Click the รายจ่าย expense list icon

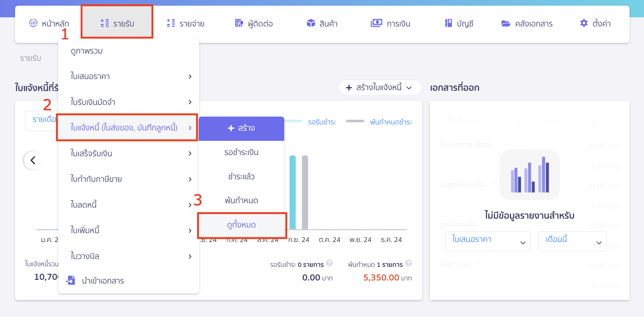[x=171, y=23]
